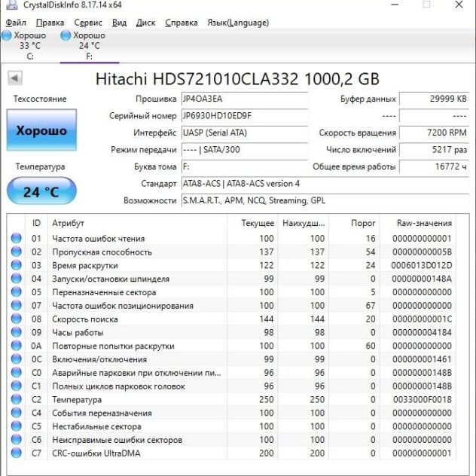Click the status orb beside Часы работы

16,333
